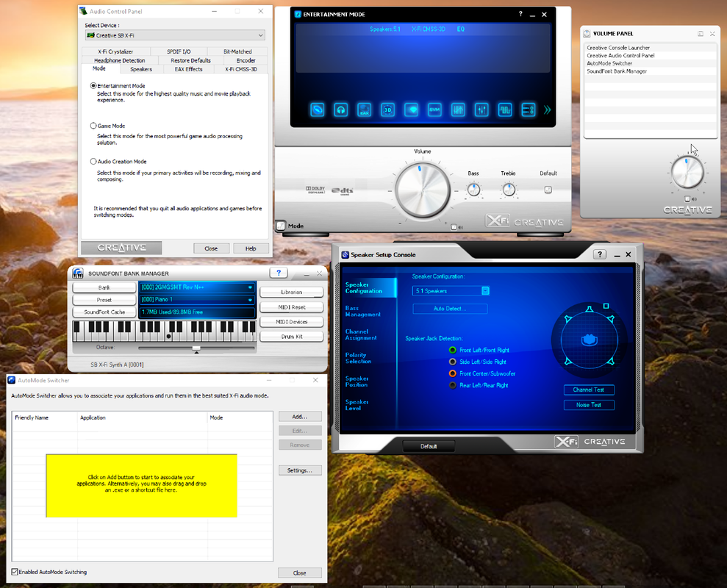The width and height of the screenshot is (727, 588).
Task: Click the large Volume knob
Action: point(423,190)
